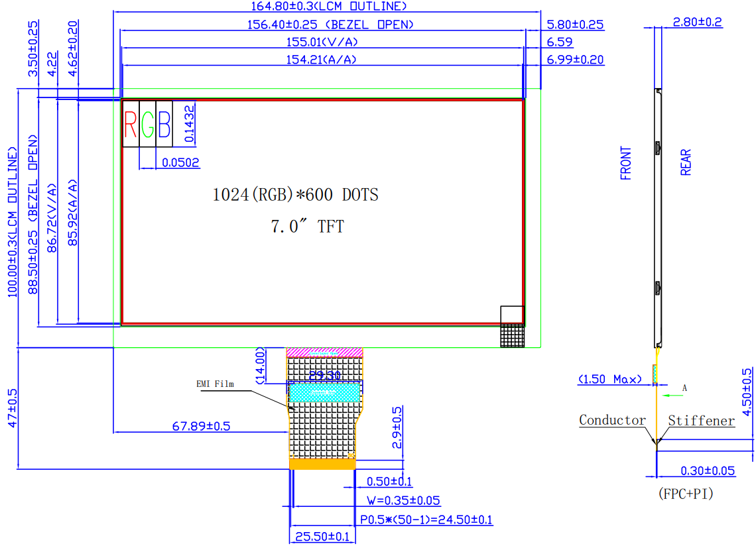This screenshot has height=546, width=756.
Task: Click the red R subpixel letter
Action: pyautogui.click(x=131, y=124)
